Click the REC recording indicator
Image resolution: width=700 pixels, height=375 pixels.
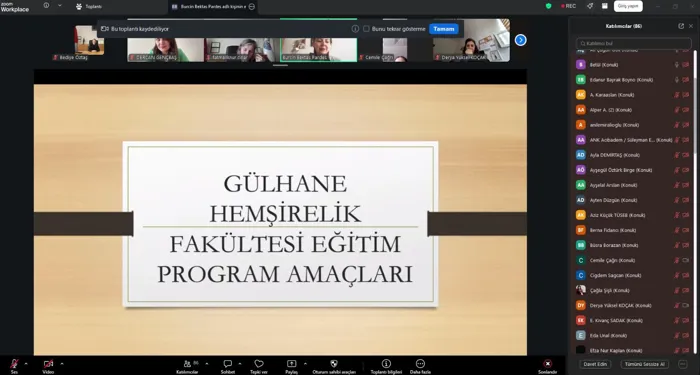coord(568,6)
